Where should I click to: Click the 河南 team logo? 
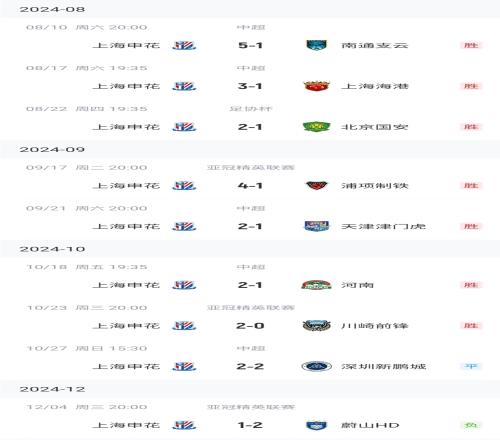(316, 285)
